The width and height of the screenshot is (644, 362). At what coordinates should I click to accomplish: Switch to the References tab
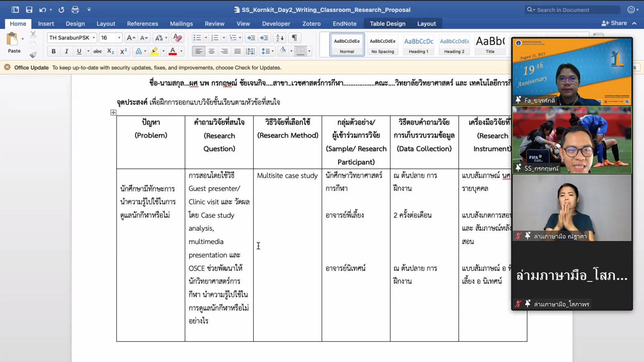pos(142,24)
